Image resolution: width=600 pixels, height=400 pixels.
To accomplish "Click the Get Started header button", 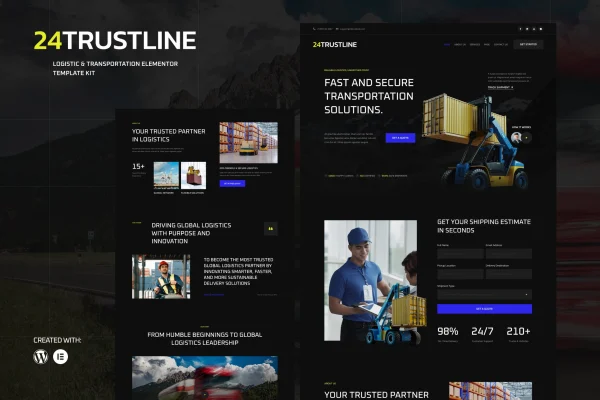I will (x=528, y=44).
